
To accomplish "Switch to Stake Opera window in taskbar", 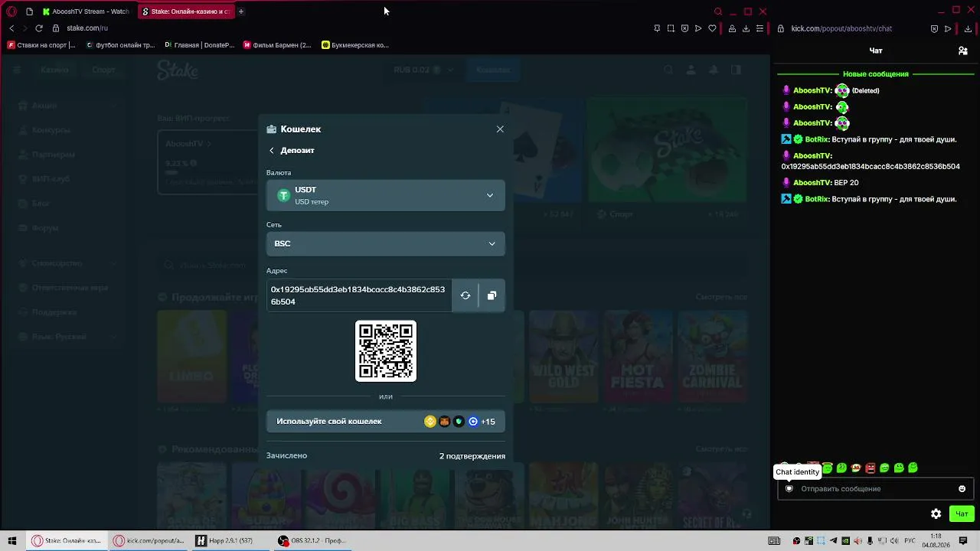I will point(66,541).
